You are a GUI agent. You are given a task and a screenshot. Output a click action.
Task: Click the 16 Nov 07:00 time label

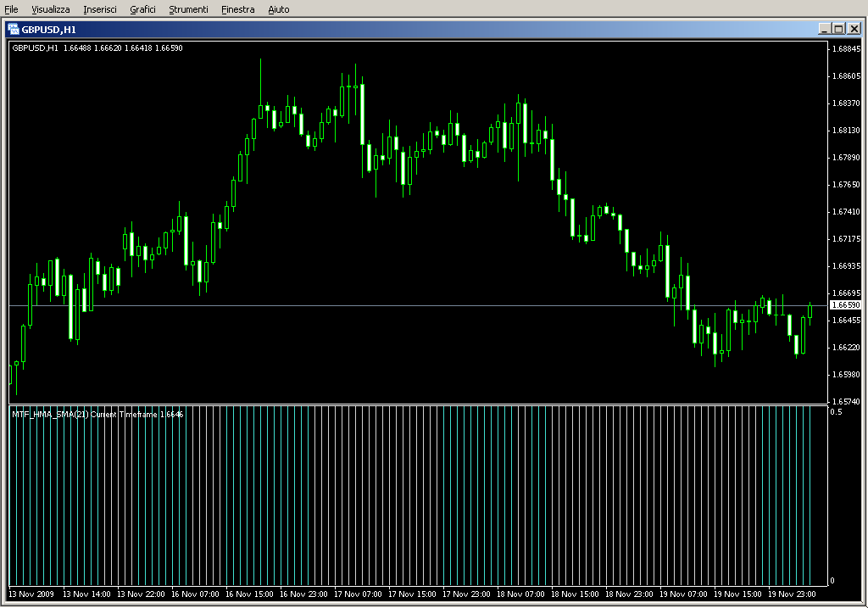[195, 594]
